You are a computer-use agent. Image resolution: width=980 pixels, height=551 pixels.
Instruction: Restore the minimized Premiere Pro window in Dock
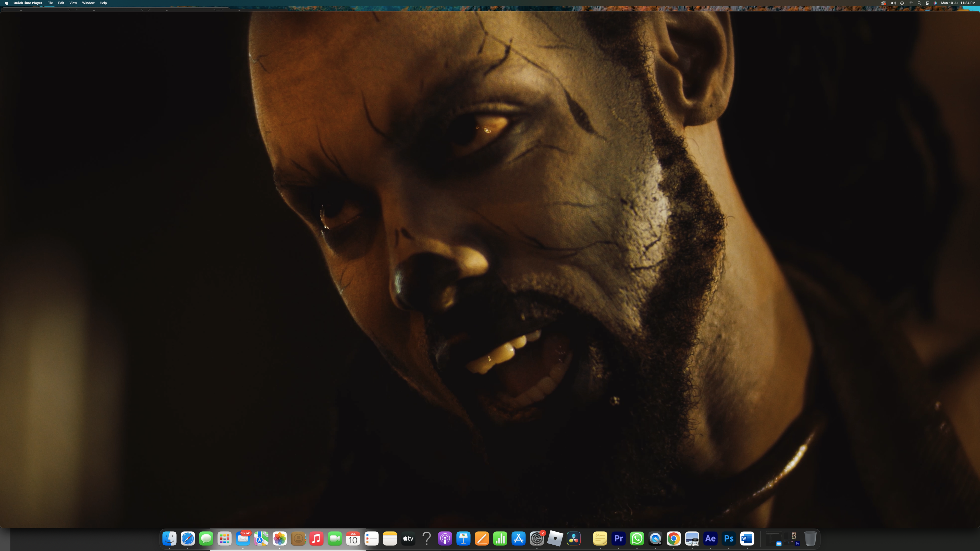coord(792,539)
